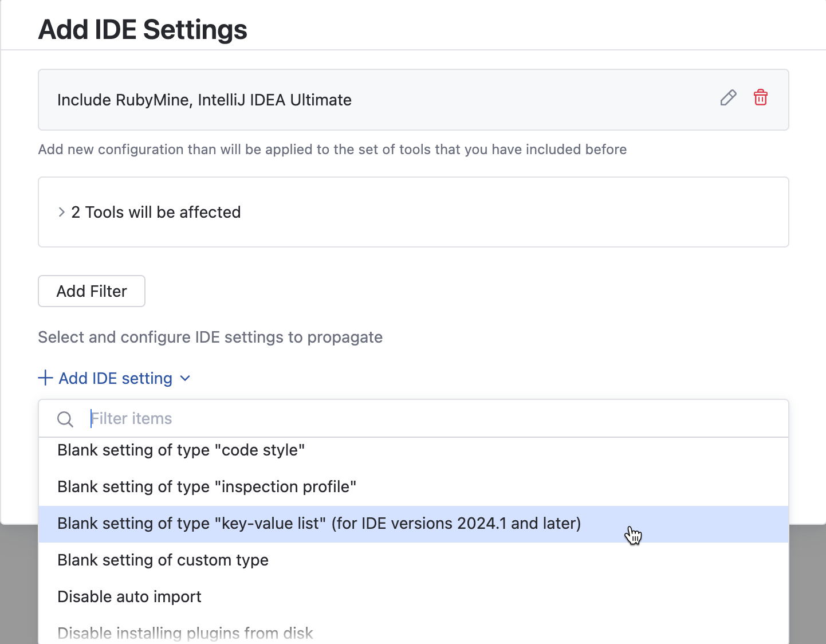The height and width of the screenshot is (644, 826).
Task: Select 'Disable installing plugins from disk'
Action: [x=185, y=633]
